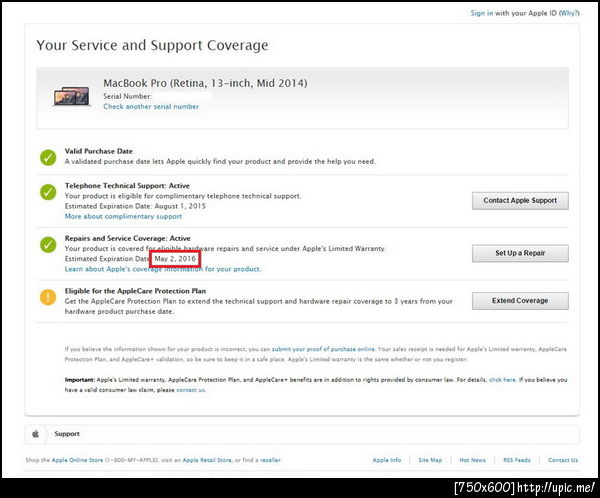Click 'Eligible for the AppleCare Protection Plan' heading
This screenshot has width=600, height=498.
(x=135, y=291)
